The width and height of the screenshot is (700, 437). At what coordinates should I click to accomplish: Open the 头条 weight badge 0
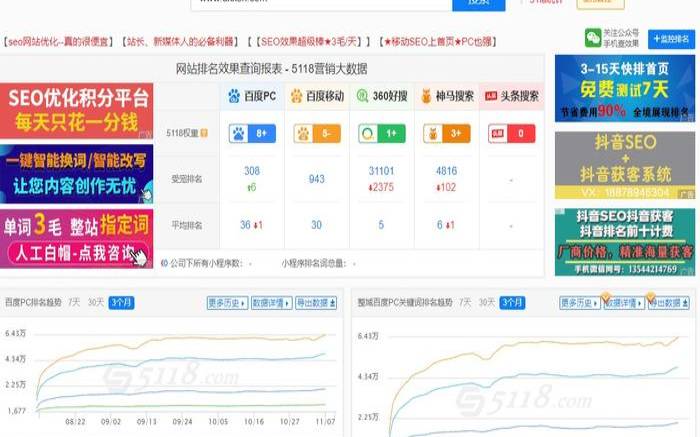(511, 133)
